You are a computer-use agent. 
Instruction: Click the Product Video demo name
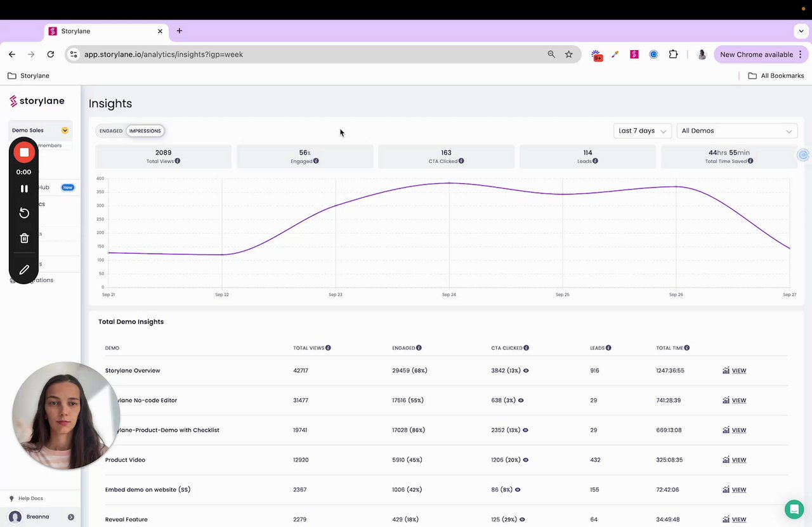[x=125, y=460]
